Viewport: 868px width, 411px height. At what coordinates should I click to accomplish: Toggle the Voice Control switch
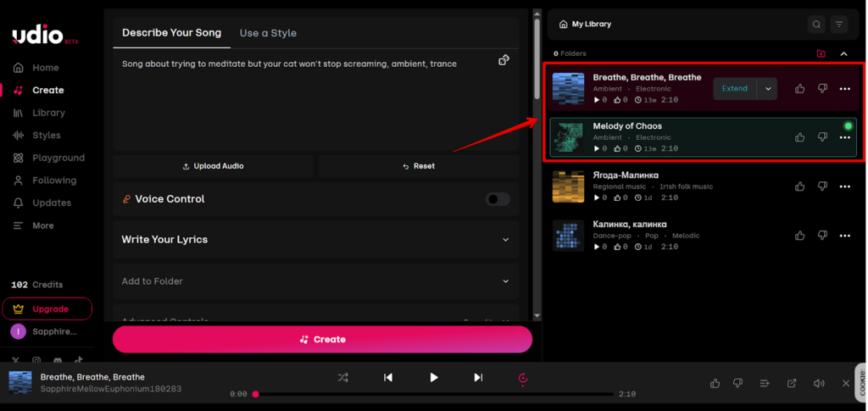coord(498,199)
